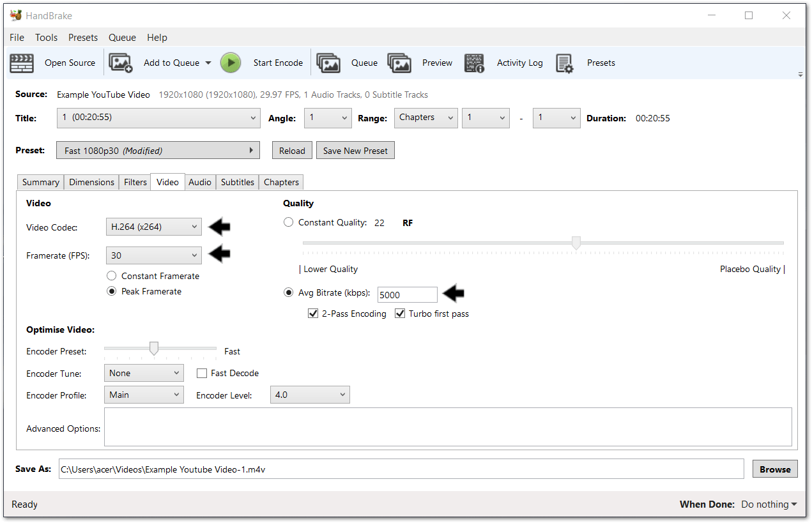Open the Help menu
The height and width of the screenshot is (523, 812).
tap(157, 38)
